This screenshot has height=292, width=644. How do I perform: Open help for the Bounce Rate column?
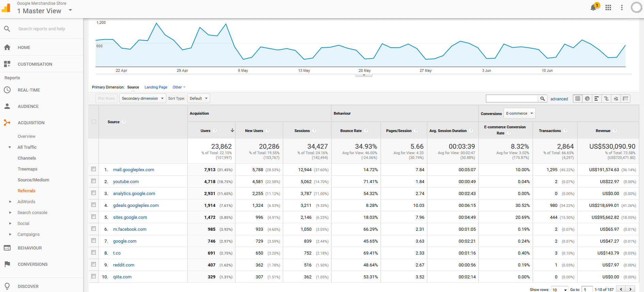(x=366, y=131)
